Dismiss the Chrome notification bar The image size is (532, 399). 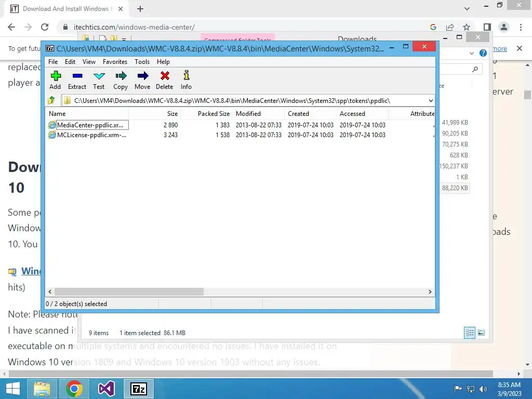tap(520, 48)
